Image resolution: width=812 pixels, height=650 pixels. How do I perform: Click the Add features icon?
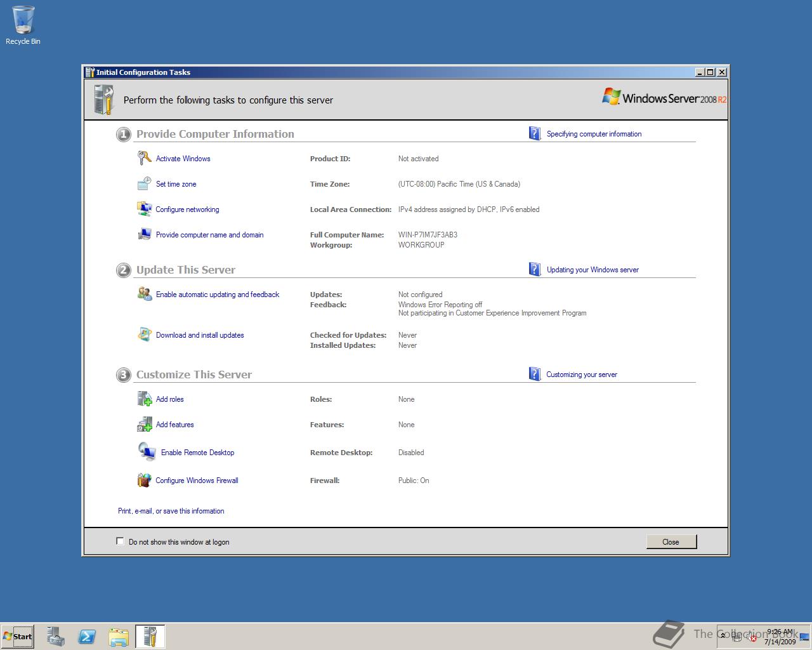(145, 424)
